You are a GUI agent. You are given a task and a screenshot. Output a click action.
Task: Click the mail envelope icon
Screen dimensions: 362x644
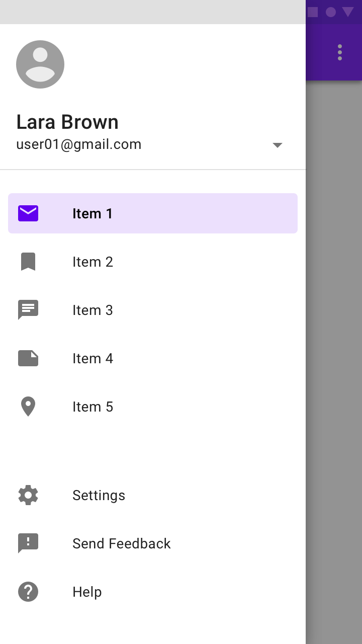click(x=28, y=213)
